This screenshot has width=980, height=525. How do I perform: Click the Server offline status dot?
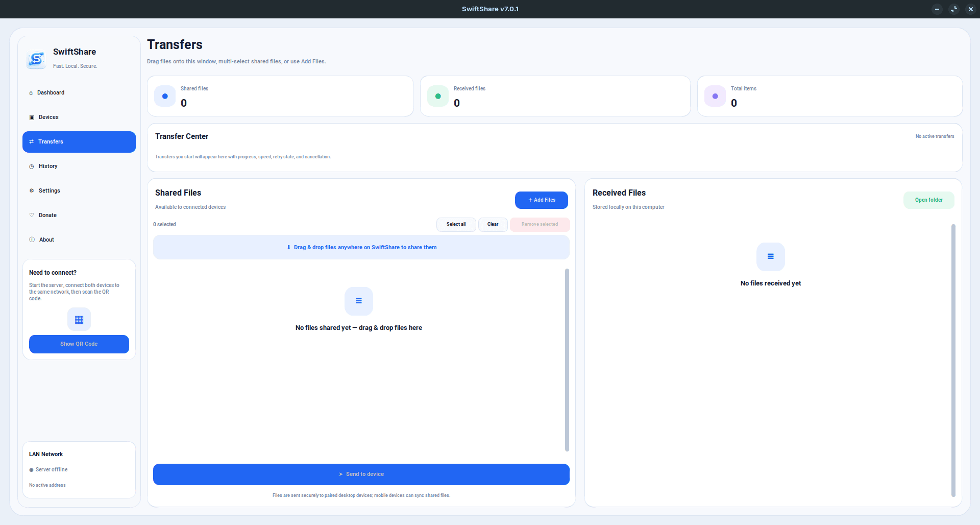[31, 470]
